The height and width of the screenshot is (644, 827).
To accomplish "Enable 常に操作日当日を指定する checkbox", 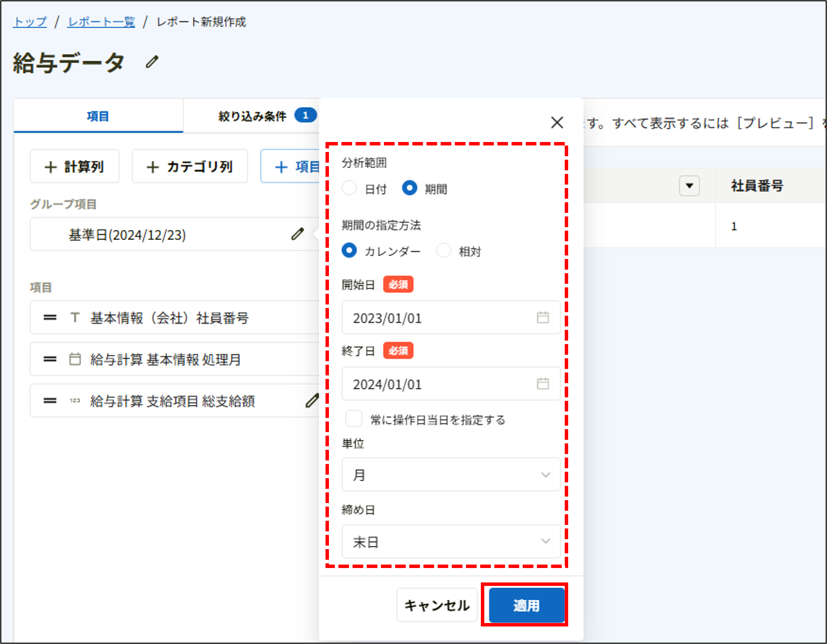I will click(x=354, y=418).
